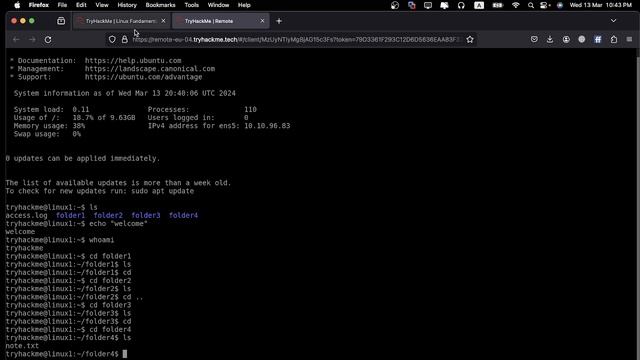Open the Firefox account icon
Viewport: 640px width, 360px height.
(566, 39)
